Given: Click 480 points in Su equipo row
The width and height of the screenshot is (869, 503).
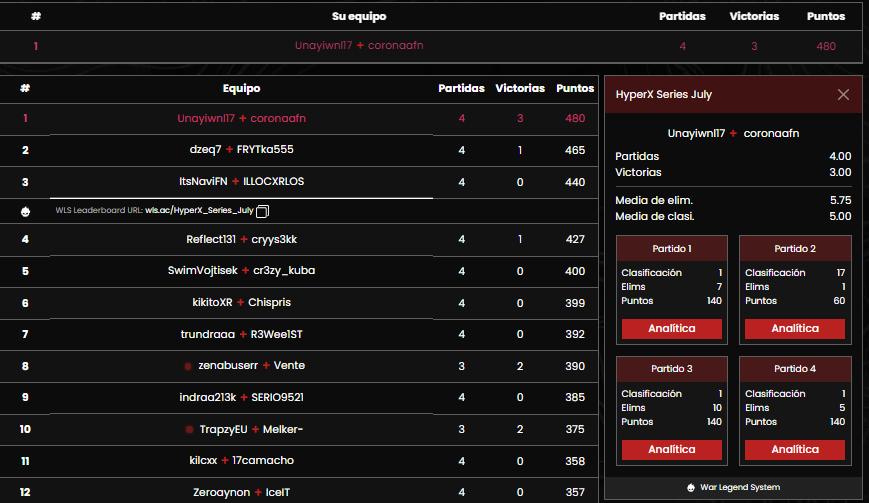Looking at the screenshot, I should 826,47.
